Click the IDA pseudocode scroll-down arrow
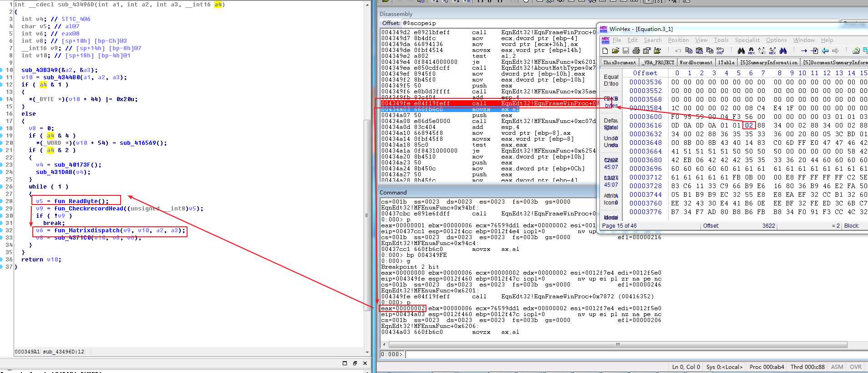This screenshot has width=868, height=373. tap(367, 352)
